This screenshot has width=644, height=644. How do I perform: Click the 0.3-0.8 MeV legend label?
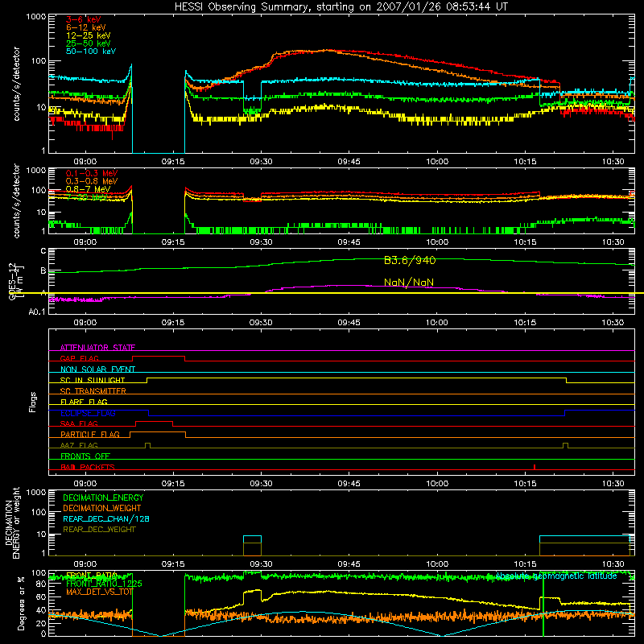(x=92, y=181)
